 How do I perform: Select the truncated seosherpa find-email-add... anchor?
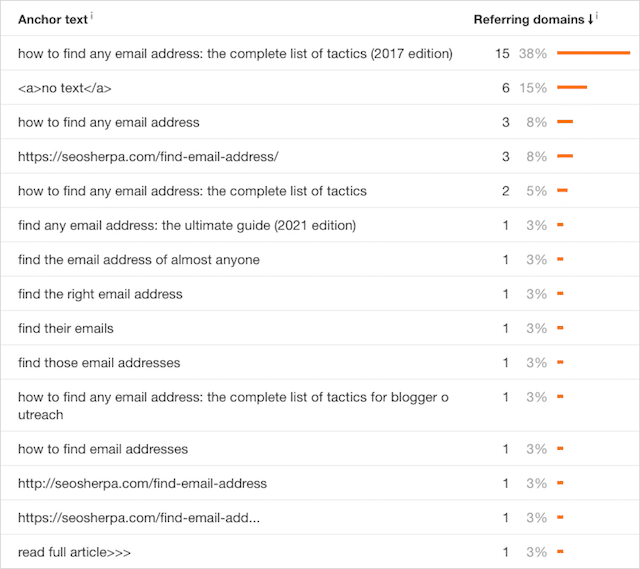(x=139, y=518)
